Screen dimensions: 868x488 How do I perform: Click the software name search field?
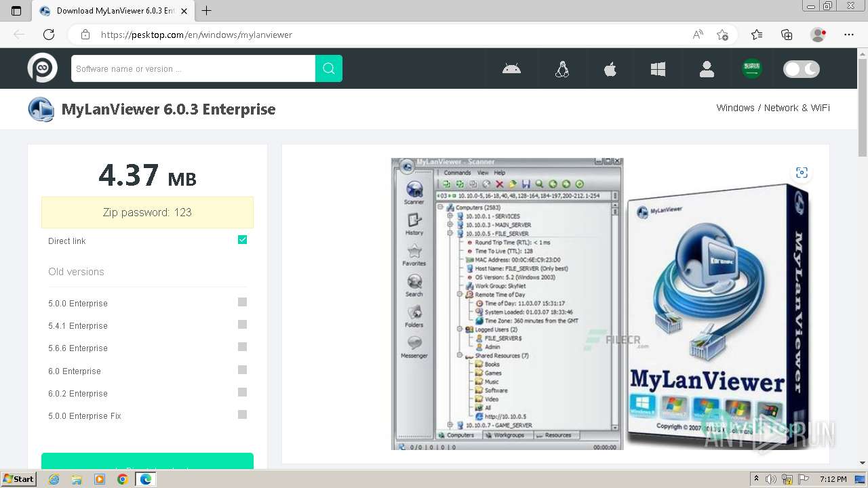tap(193, 68)
